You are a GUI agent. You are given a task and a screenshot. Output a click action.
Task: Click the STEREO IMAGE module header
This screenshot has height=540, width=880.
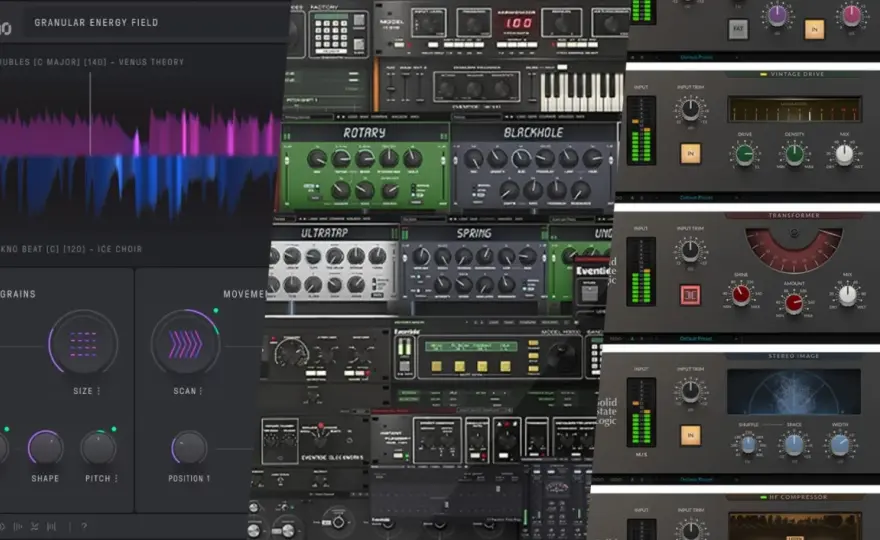click(x=794, y=356)
